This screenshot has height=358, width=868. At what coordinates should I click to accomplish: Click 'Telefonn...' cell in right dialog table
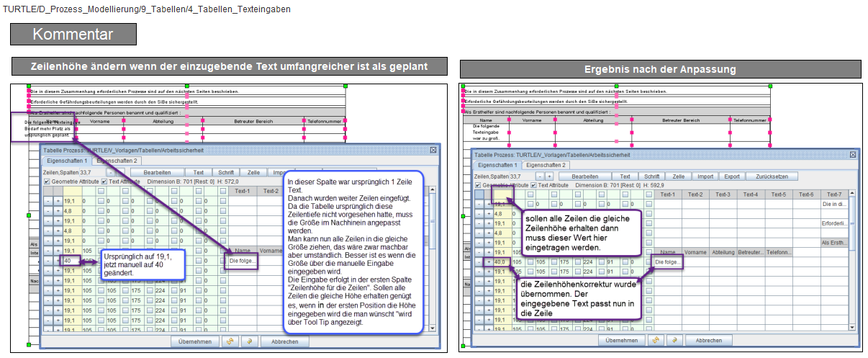pos(778,252)
